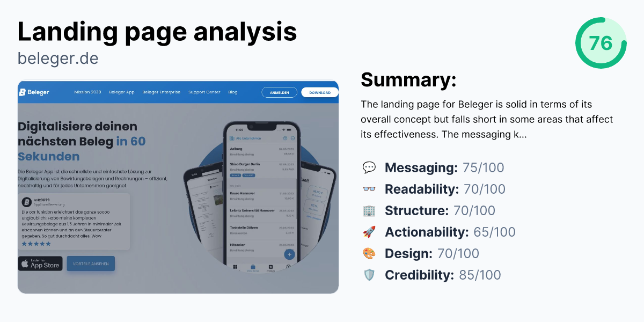Select the rocket icon beside Actionability
644x322 pixels.
point(369,232)
